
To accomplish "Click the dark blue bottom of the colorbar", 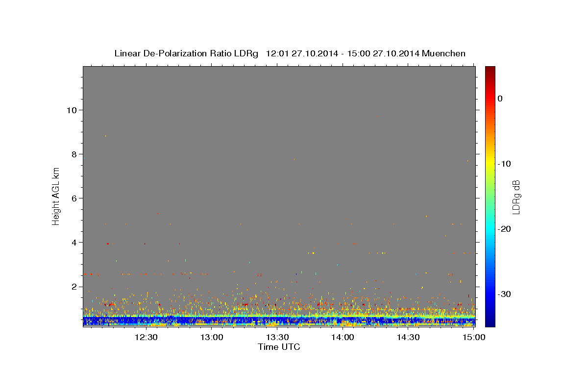I will click(x=490, y=321).
